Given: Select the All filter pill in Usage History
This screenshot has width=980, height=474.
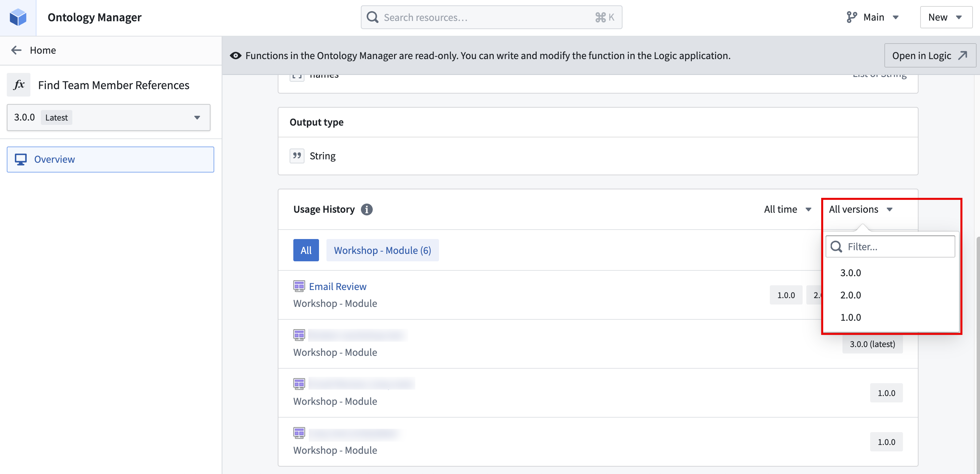Looking at the screenshot, I should coord(305,250).
